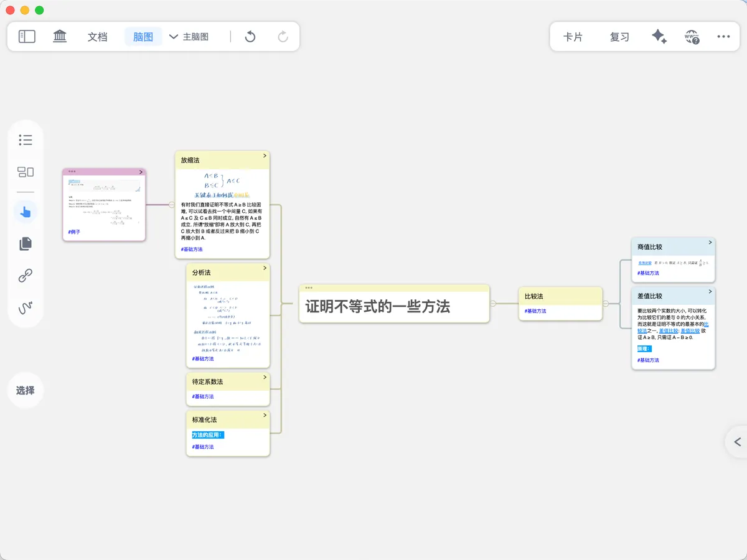Click #基础方法 tag under 分析法
Viewport: 747px width, 560px height.
click(203, 358)
